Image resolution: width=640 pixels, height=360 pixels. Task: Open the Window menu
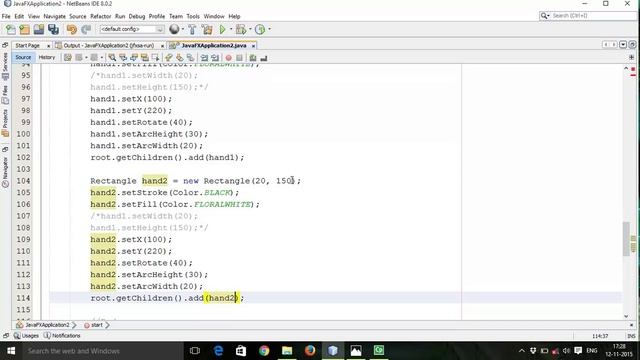[x=214, y=16]
